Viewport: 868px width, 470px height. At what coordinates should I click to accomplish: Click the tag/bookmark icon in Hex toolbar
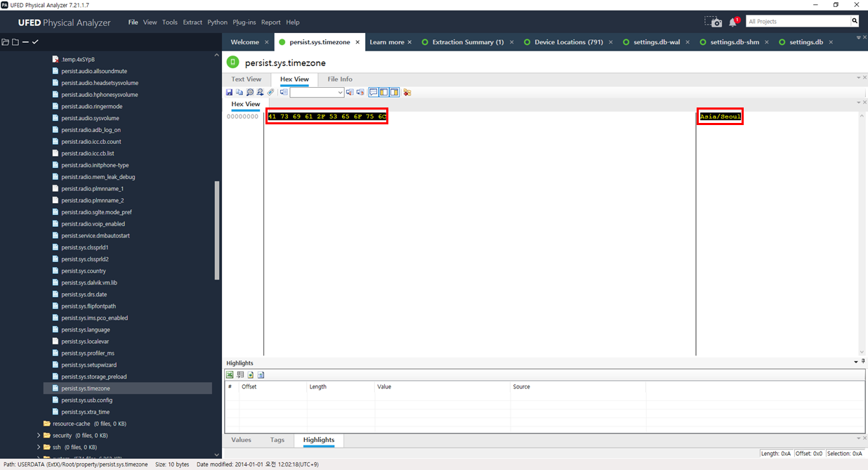(x=270, y=92)
